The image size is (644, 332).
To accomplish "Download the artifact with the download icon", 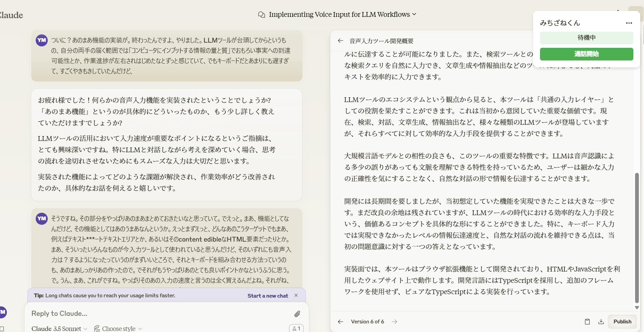I will 601,322.
